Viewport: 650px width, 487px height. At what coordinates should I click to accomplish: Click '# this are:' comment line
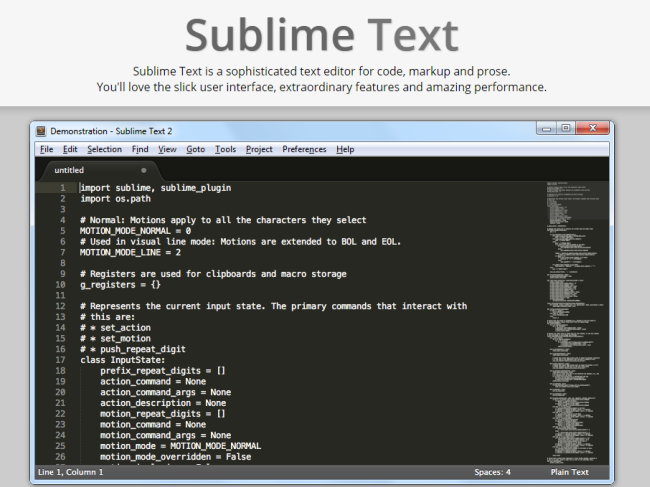(x=107, y=317)
